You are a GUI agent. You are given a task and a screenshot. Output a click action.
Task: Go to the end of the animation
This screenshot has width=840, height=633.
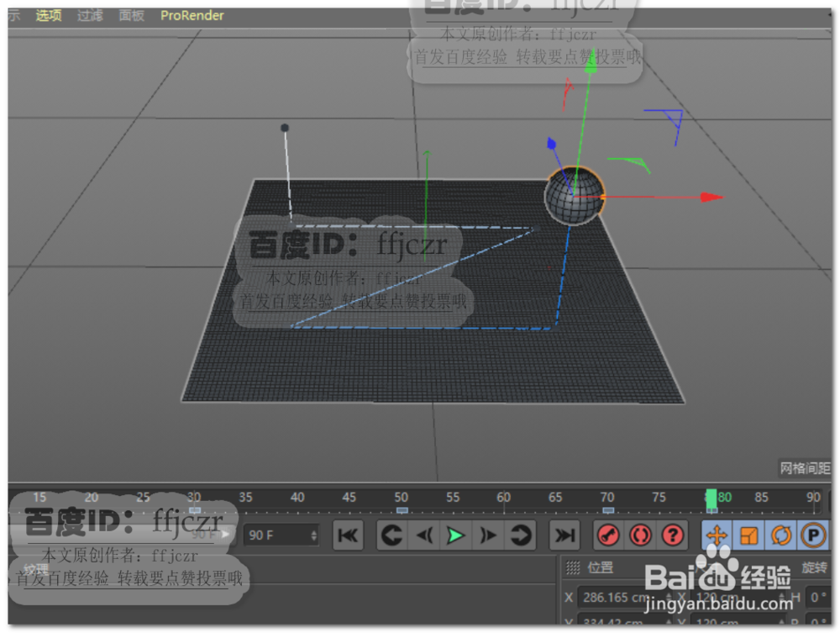coord(564,535)
